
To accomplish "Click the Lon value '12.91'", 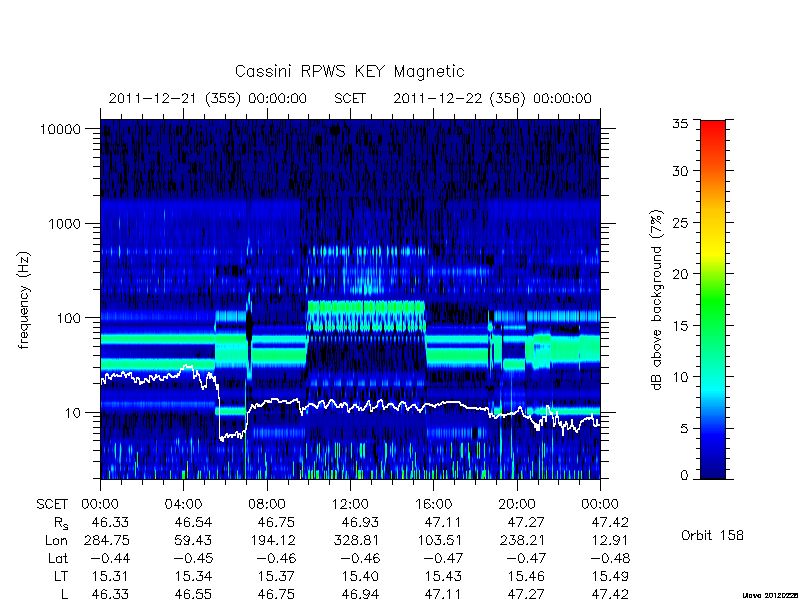I will pyautogui.click(x=610, y=541).
